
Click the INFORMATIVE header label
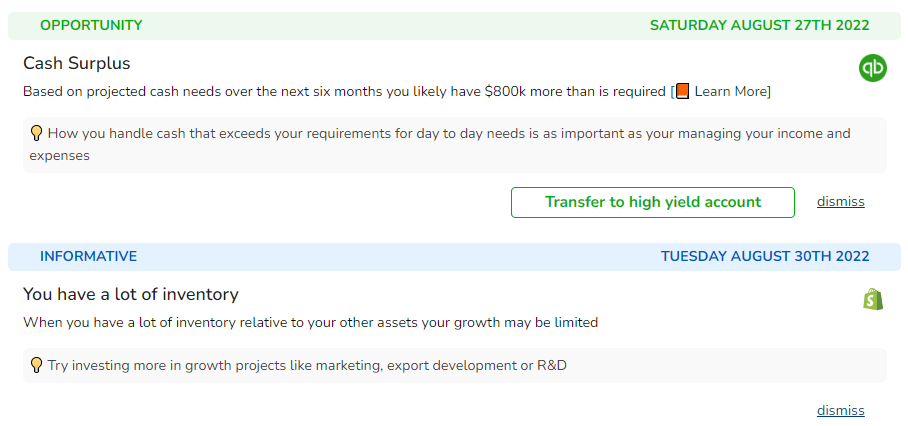(89, 256)
